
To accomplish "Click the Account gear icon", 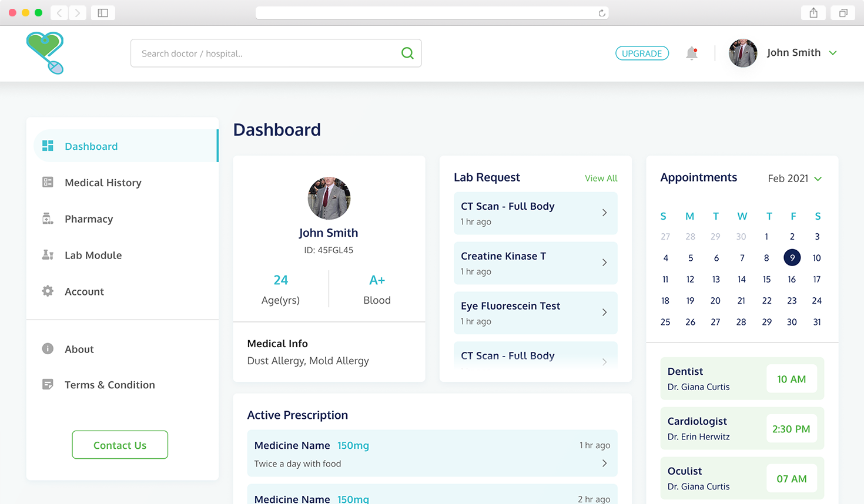I will tap(48, 291).
